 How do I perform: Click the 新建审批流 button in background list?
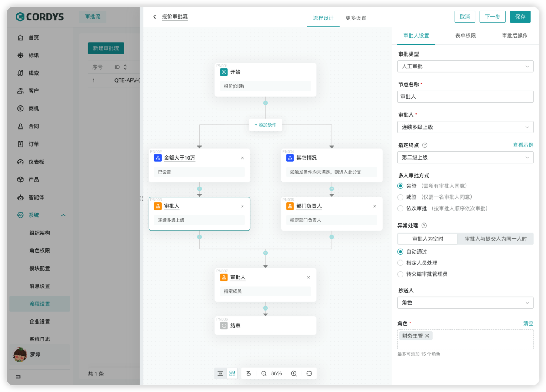[106, 48]
